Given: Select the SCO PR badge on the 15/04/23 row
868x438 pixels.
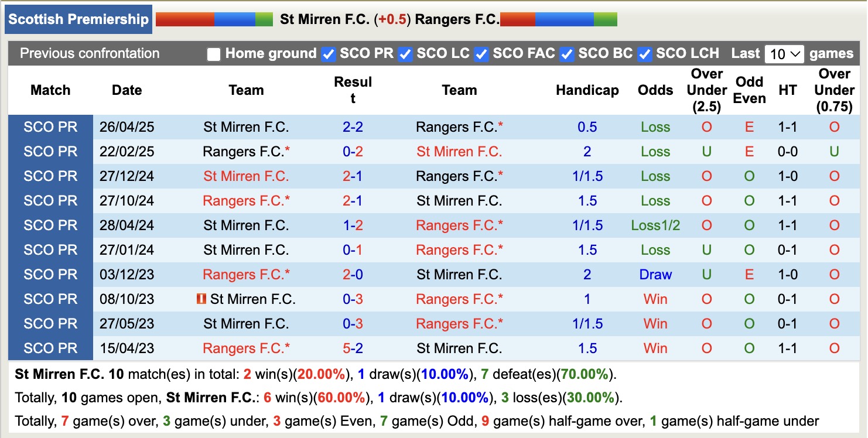Looking at the screenshot, I should 50,348.
